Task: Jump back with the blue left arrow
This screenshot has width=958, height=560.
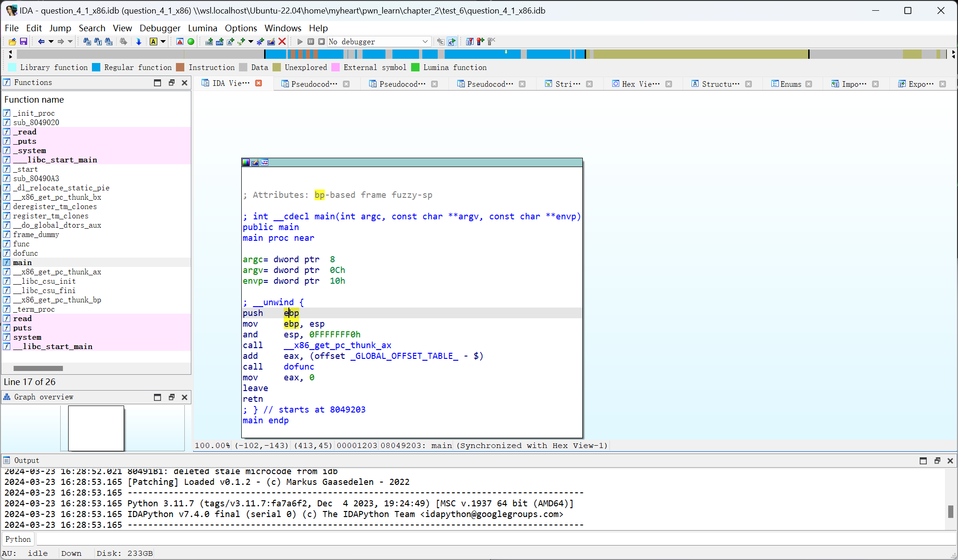Action: (x=41, y=42)
